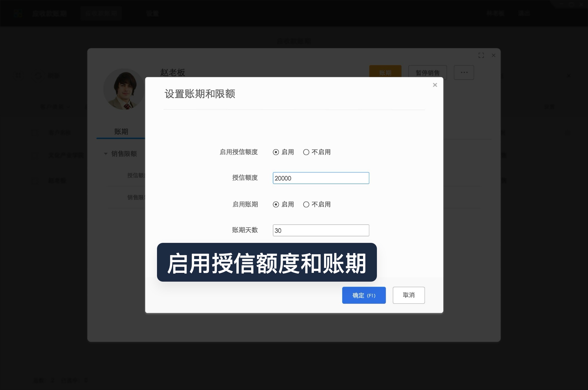Click the 授信额度 input showing 20000
The image size is (588, 390).
point(321,178)
